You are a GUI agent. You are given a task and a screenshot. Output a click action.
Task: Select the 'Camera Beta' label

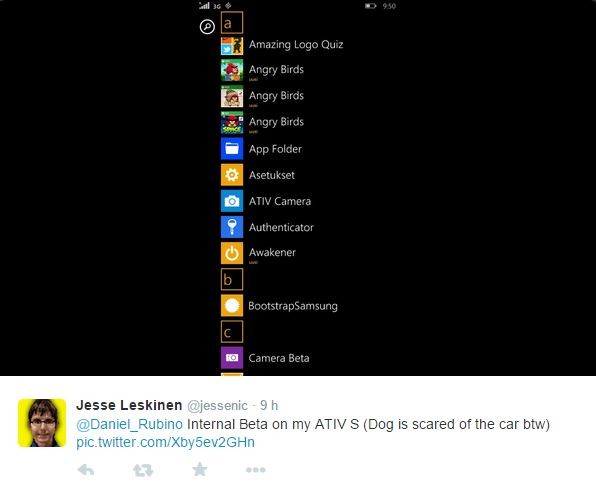(x=279, y=358)
